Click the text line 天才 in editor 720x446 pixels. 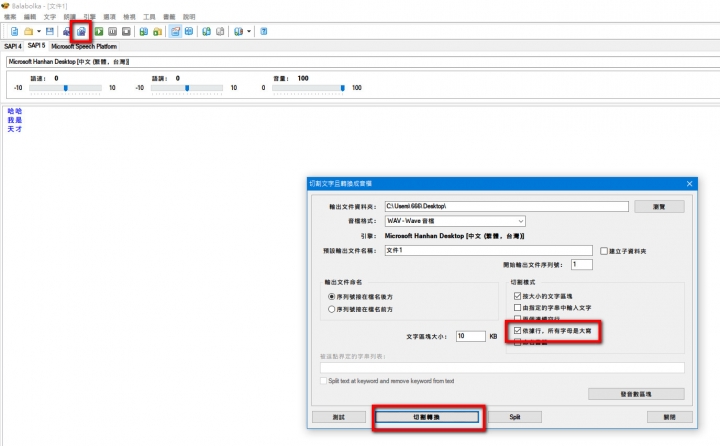click(x=15, y=129)
